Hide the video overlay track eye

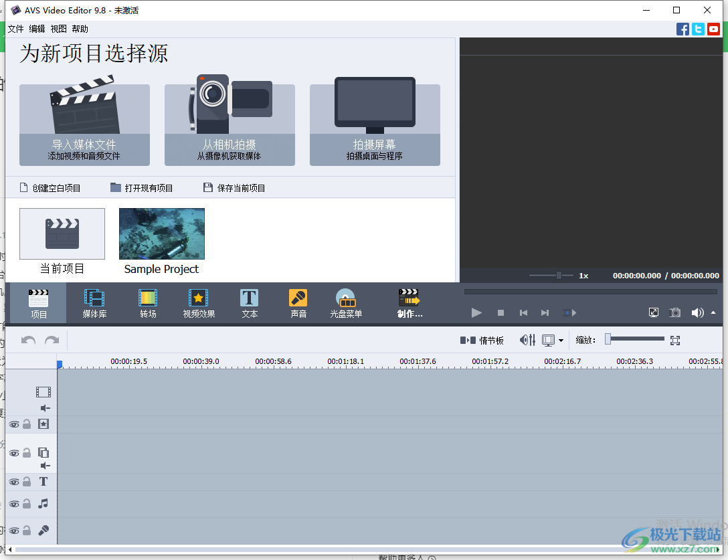pos(15,453)
